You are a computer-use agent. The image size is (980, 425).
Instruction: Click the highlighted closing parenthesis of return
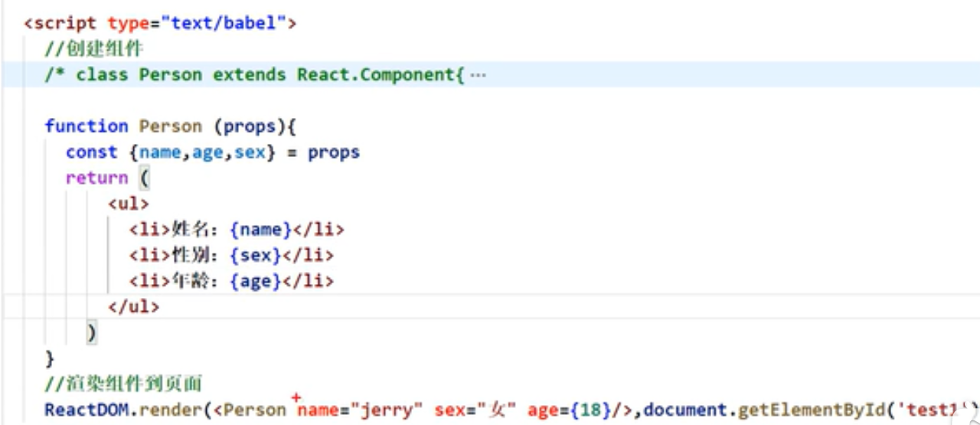[92, 333]
